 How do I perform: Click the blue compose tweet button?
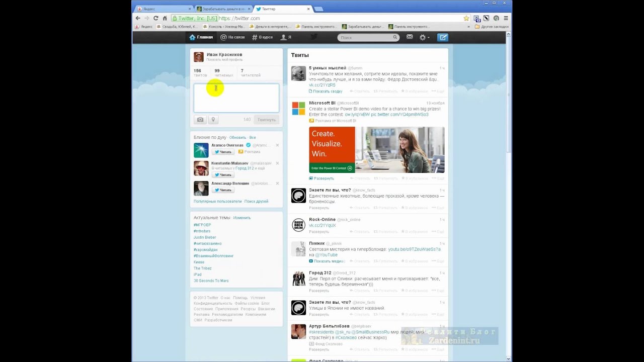(442, 37)
